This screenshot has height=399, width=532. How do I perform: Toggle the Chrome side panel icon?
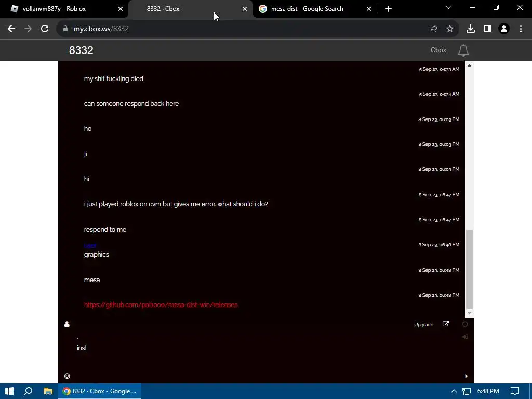(487, 29)
